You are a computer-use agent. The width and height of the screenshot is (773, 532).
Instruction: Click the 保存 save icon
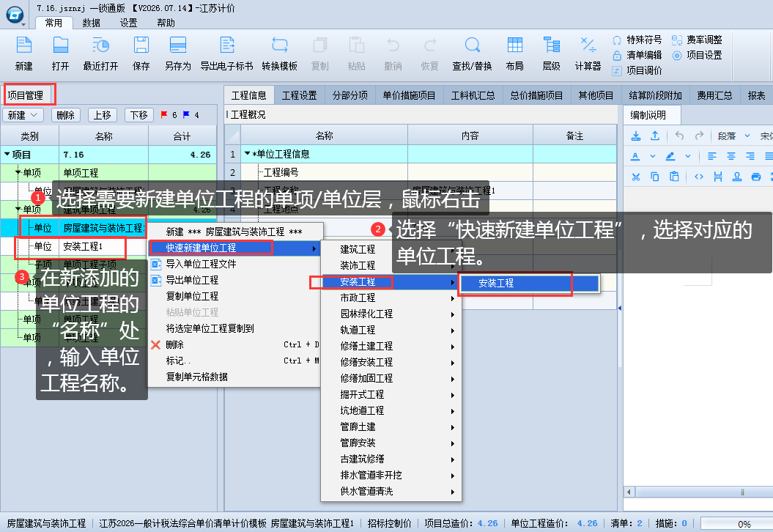coord(141,45)
